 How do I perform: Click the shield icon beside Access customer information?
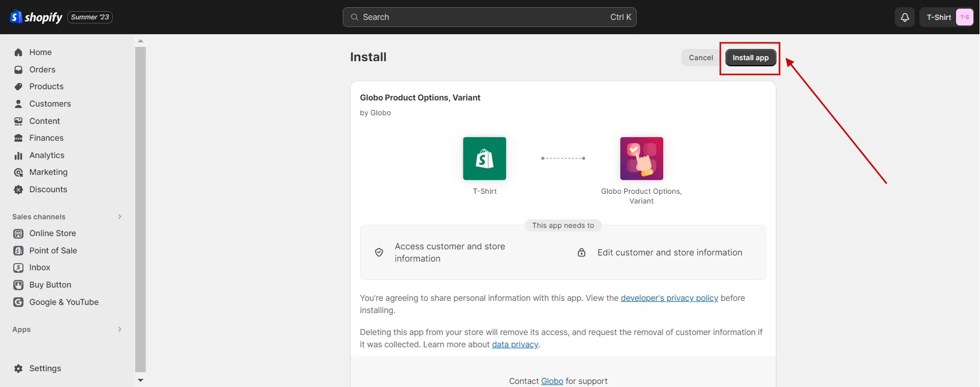379,252
